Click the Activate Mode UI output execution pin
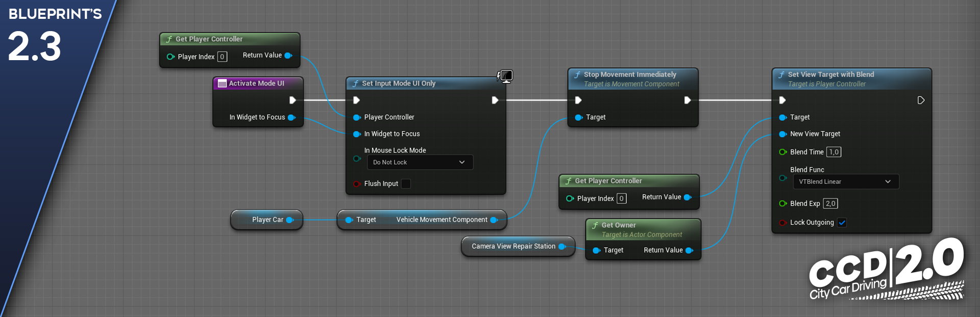This screenshot has height=317, width=980. click(292, 100)
